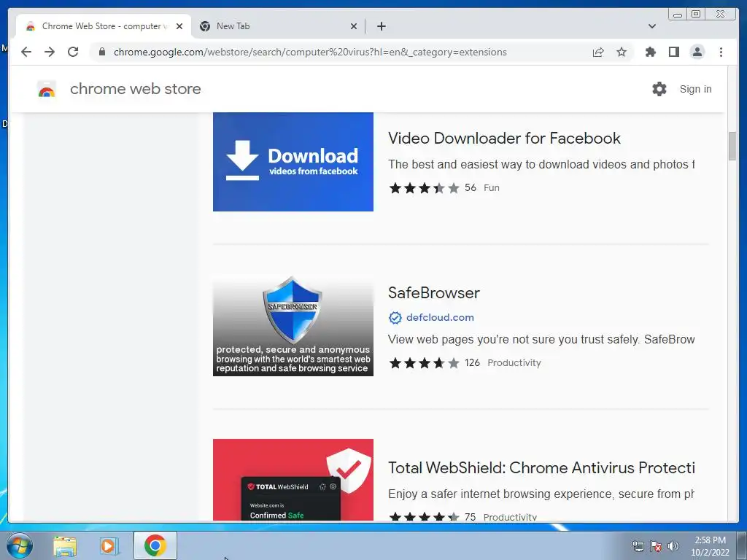
Task: Open the Chrome three-dot menu
Action: click(x=721, y=52)
